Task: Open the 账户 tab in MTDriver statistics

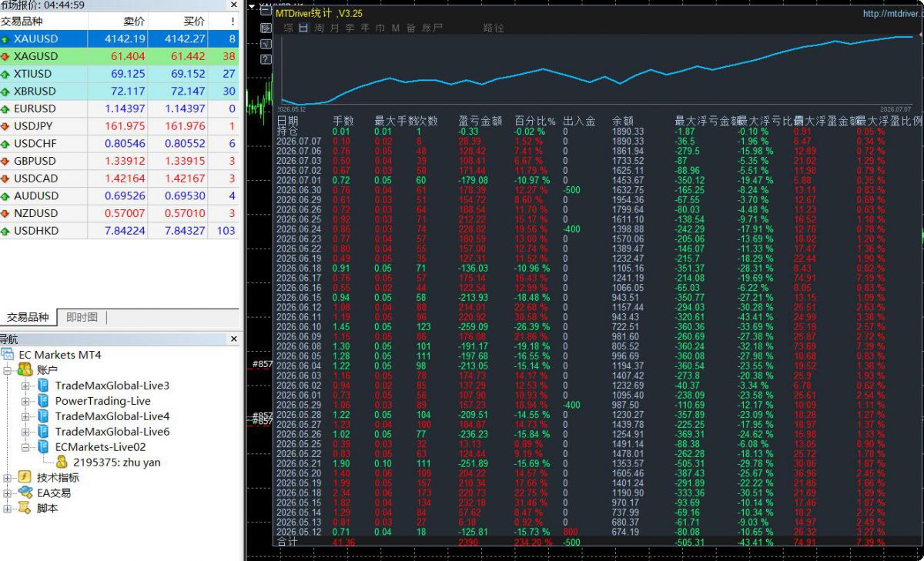Action: coord(432,28)
